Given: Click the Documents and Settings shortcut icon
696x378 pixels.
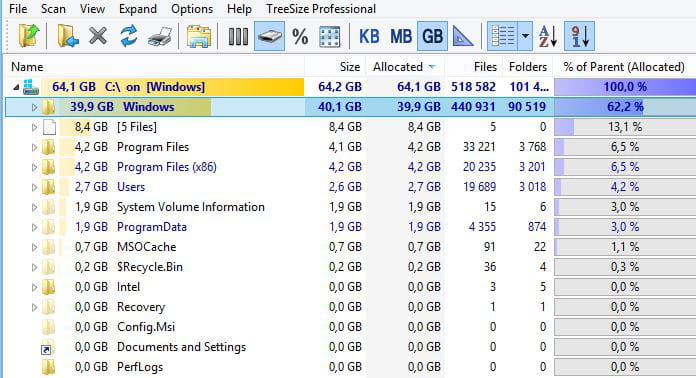Looking at the screenshot, I should [47, 348].
